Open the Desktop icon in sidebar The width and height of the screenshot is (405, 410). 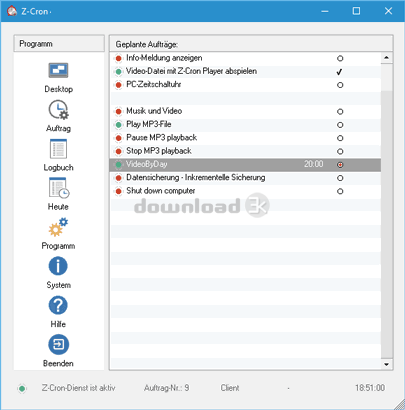58,71
